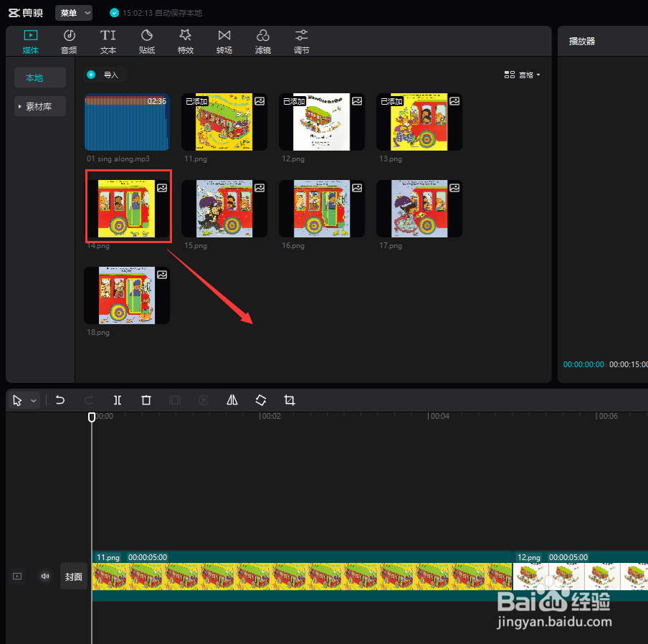Viewport: 648px width, 644px height.
Task: Select the 11.png thumbnail
Action: pyautogui.click(x=224, y=122)
